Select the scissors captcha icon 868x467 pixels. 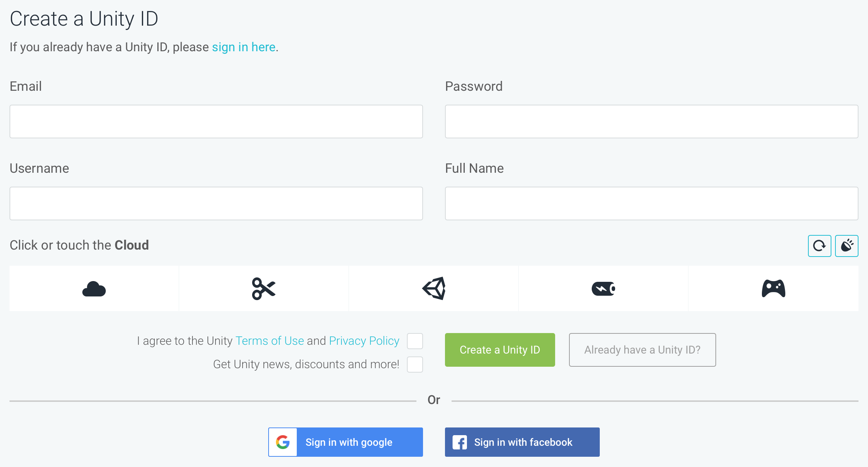click(x=263, y=289)
